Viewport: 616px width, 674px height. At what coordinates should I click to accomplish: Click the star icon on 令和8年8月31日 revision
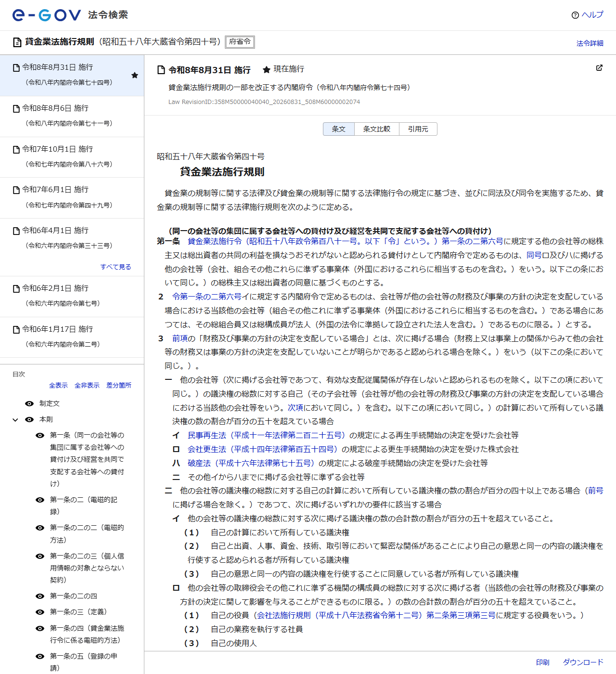135,75
